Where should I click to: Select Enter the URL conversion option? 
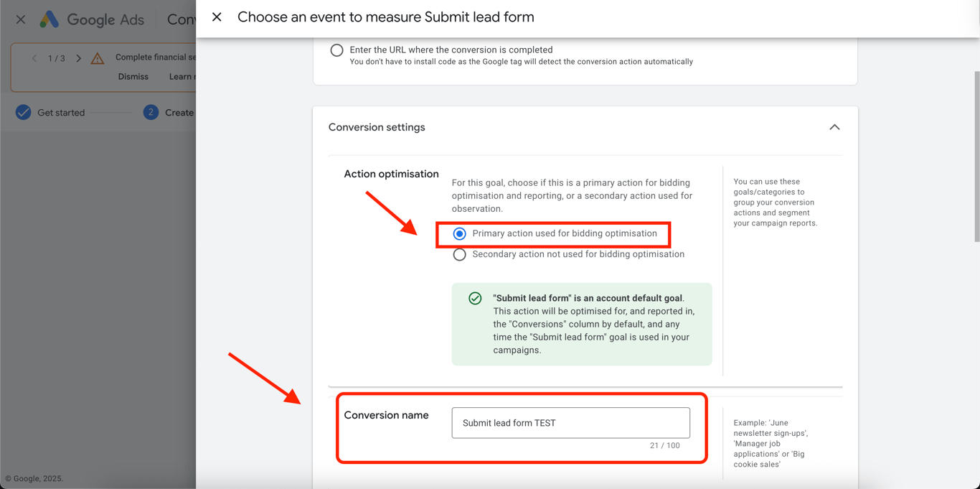(336, 50)
